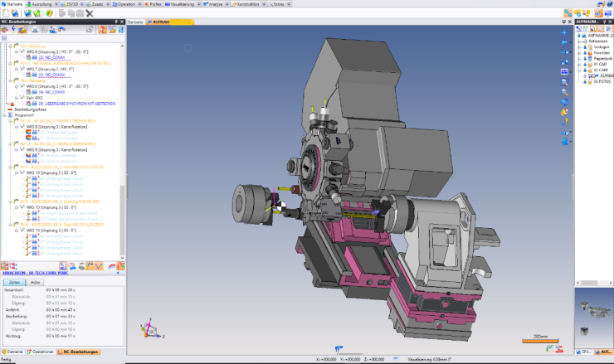Click the grayed copy icon in top toolbar

coord(71,13)
